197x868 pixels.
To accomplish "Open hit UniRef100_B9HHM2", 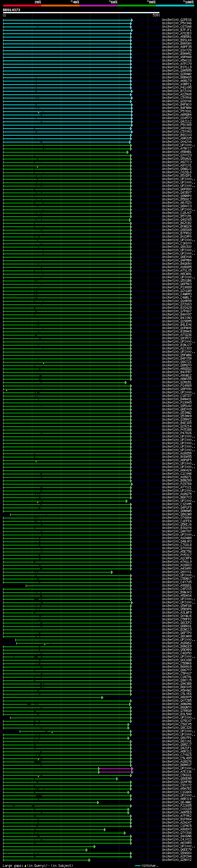I will 177,54.
